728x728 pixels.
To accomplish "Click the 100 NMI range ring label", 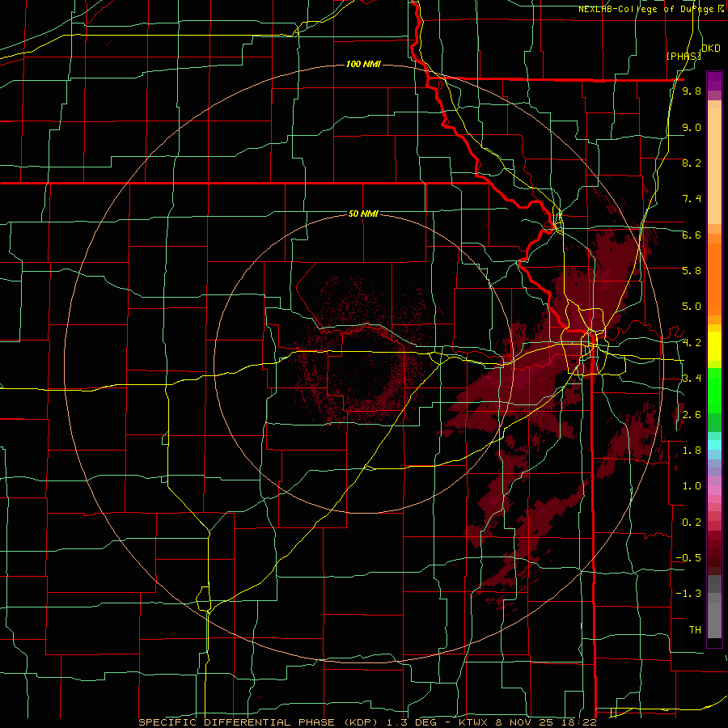I will pos(363,64).
